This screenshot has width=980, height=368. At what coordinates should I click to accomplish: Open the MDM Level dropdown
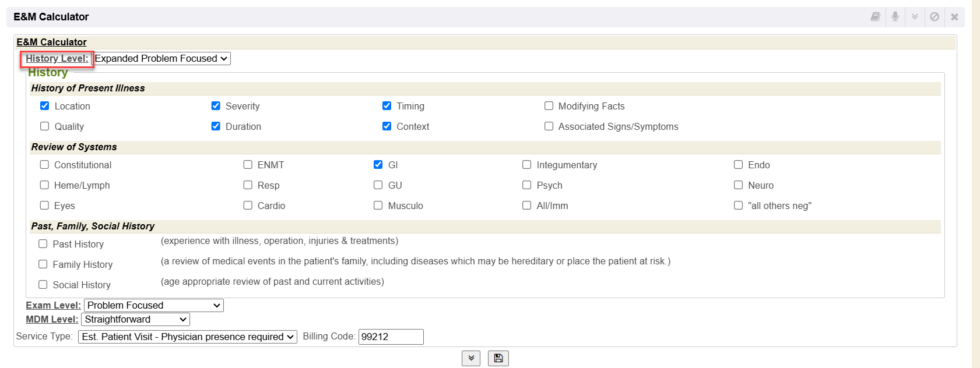click(136, 320)
